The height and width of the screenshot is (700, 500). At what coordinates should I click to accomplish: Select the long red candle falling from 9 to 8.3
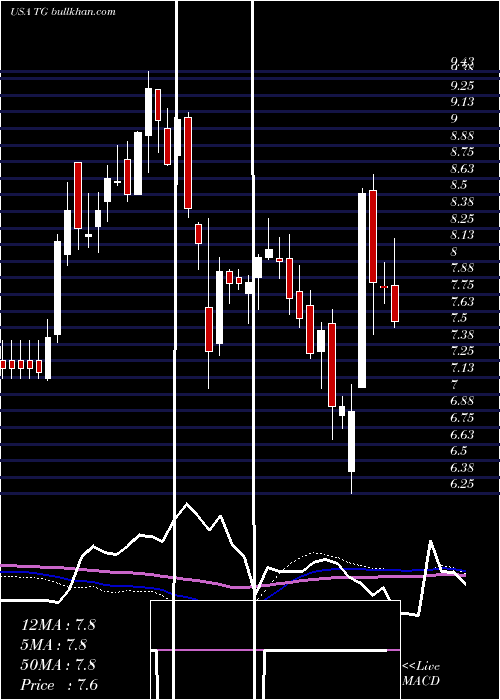pos(188,163)
